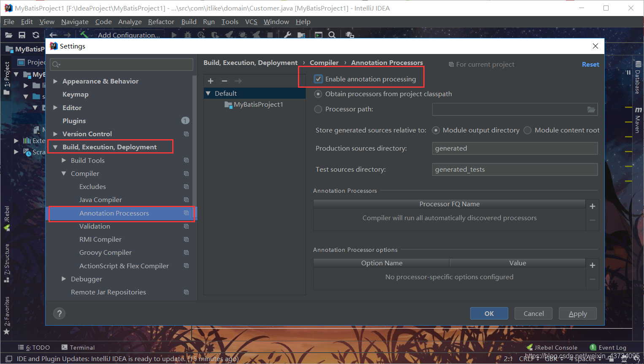This screenshot has height=364, width=644.
Task: Click the Open folder toolbar icon
Action: (x=8, y=35)
